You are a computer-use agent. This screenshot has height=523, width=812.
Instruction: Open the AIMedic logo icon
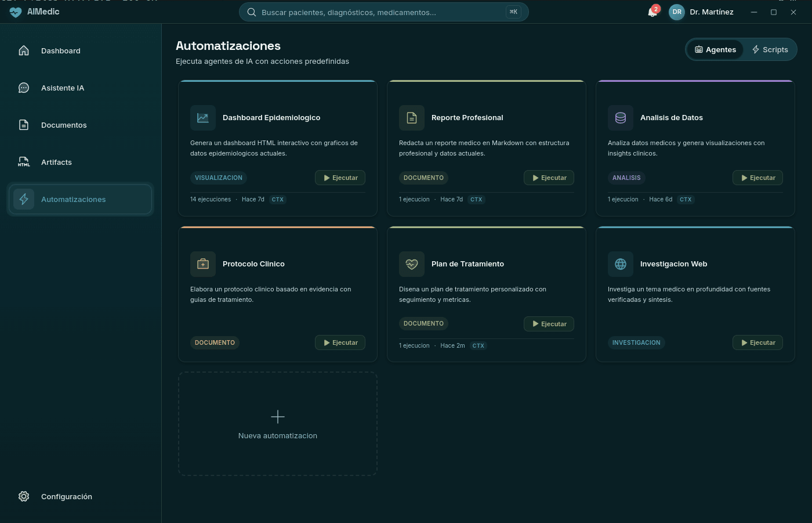14,12
